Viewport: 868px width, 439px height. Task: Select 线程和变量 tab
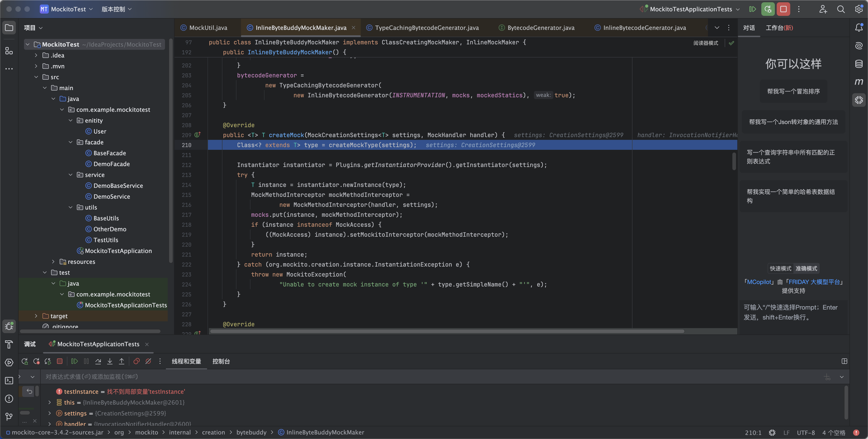pyautogui.click(x=186, y=361)
